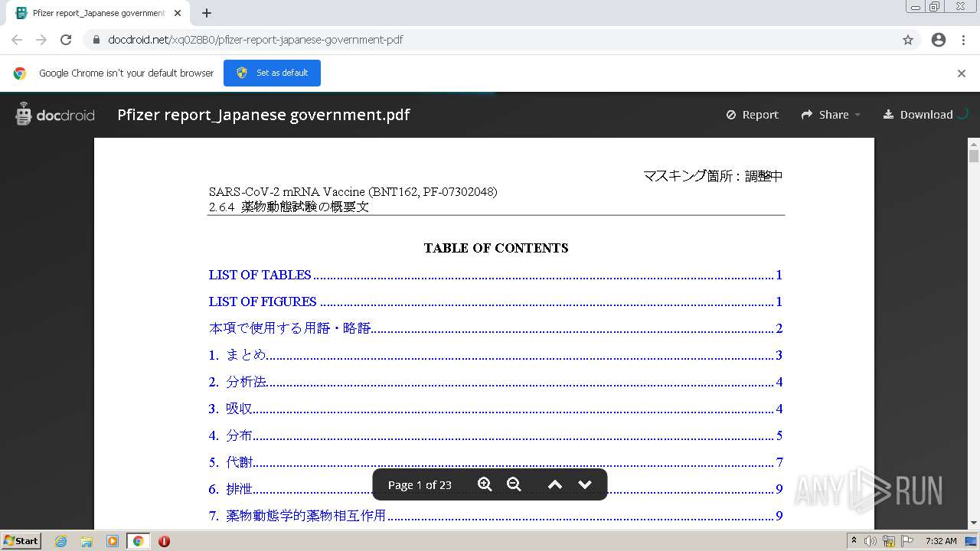Open the Windows Start menu
This screenshot has height=551, width=980.
[x=21, y=540]
